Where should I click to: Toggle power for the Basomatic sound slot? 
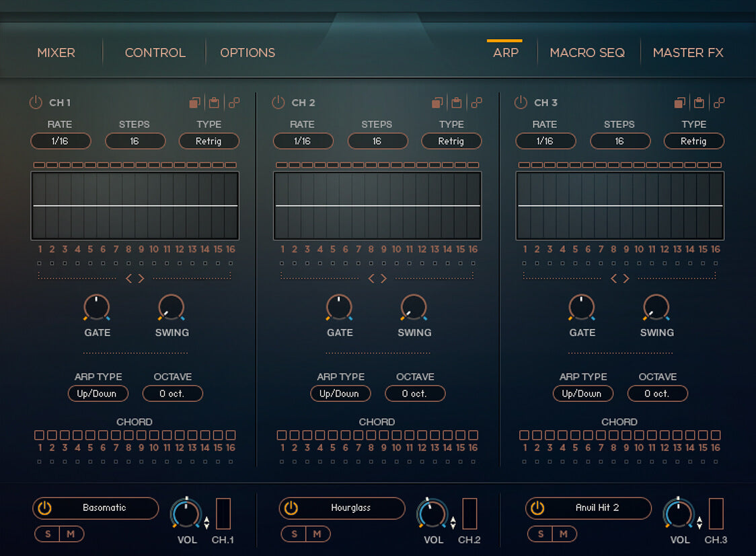pos(44,508)
